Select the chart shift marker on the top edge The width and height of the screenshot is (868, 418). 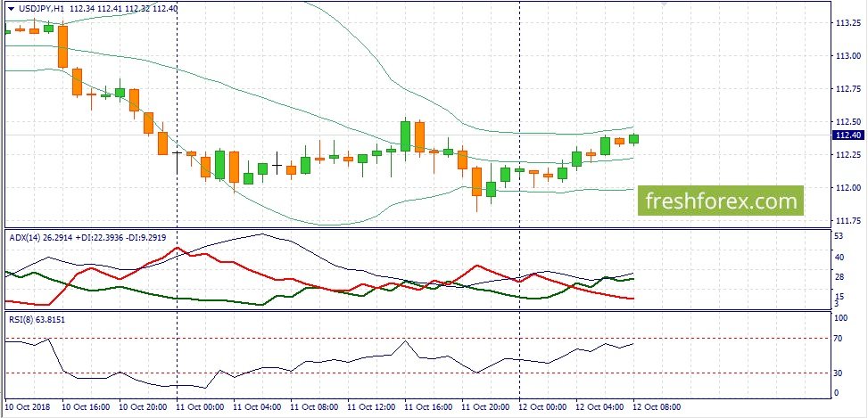click(665, 4)
